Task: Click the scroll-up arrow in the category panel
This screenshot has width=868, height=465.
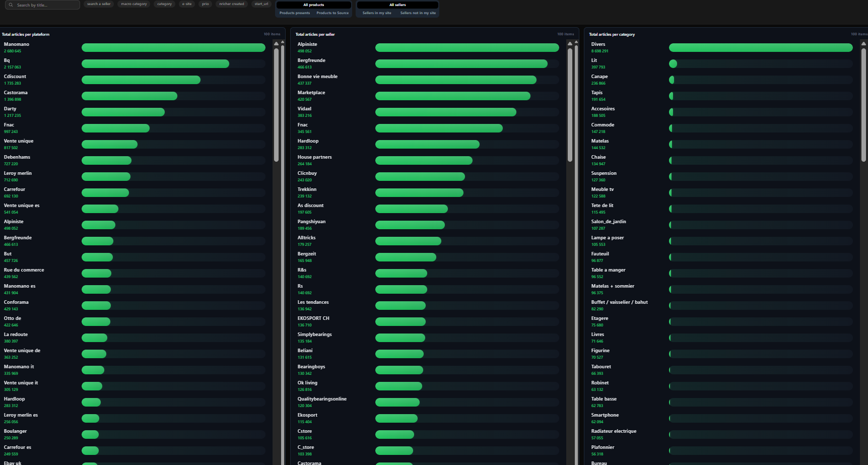Action: pyautogui.click(x=863, y=44)
